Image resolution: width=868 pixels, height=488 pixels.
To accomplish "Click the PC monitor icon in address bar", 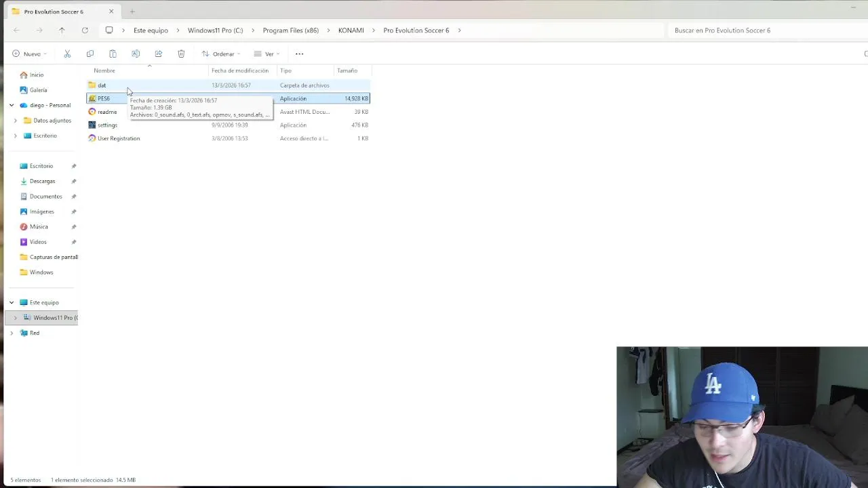I will tap(109, 30).
